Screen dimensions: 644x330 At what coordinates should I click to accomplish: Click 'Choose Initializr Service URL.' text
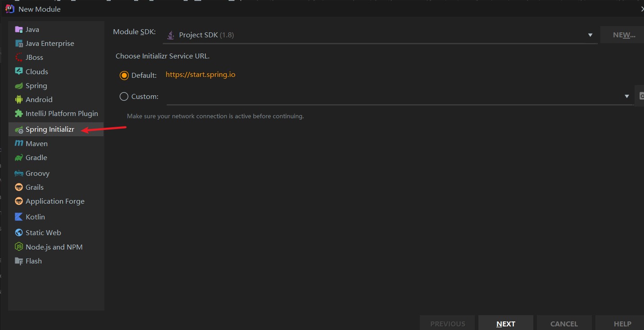click(162, 56)
